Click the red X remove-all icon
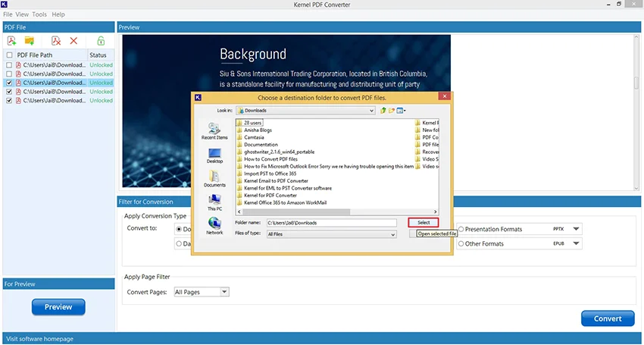The height and width of the screenshot is (345, 644). (73, 41)
